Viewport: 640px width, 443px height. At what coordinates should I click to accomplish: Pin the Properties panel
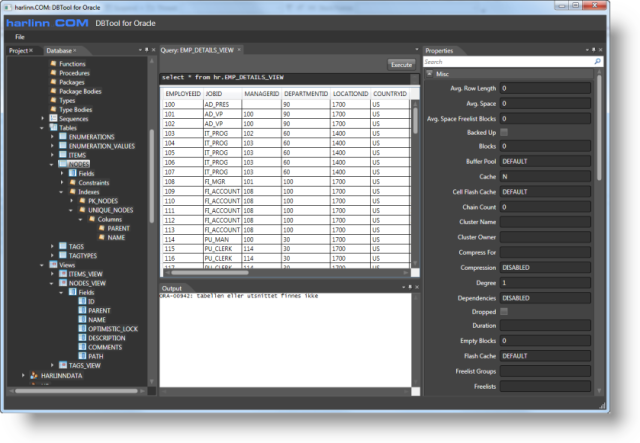point(593,50)
